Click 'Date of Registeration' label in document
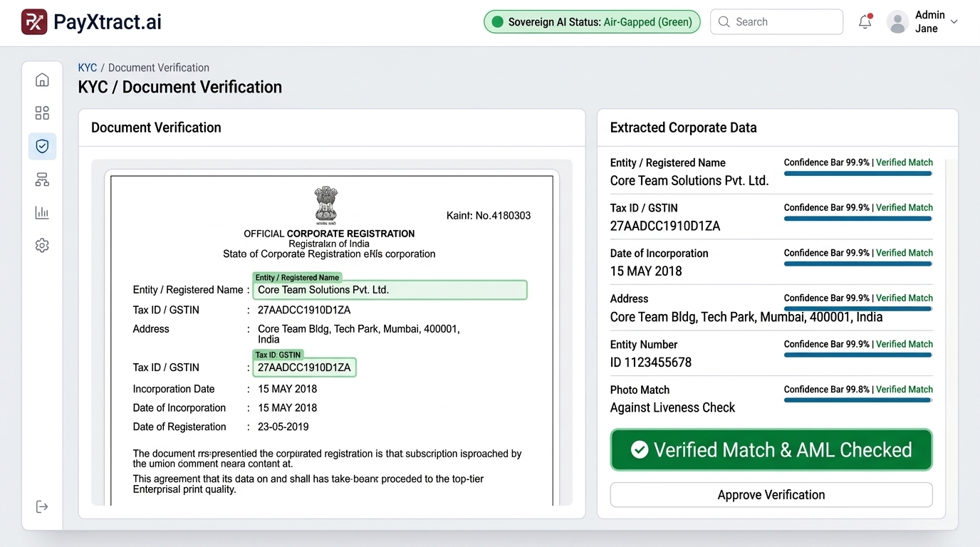The width and height of the screenshot is (980, 547). click(179, 427)
